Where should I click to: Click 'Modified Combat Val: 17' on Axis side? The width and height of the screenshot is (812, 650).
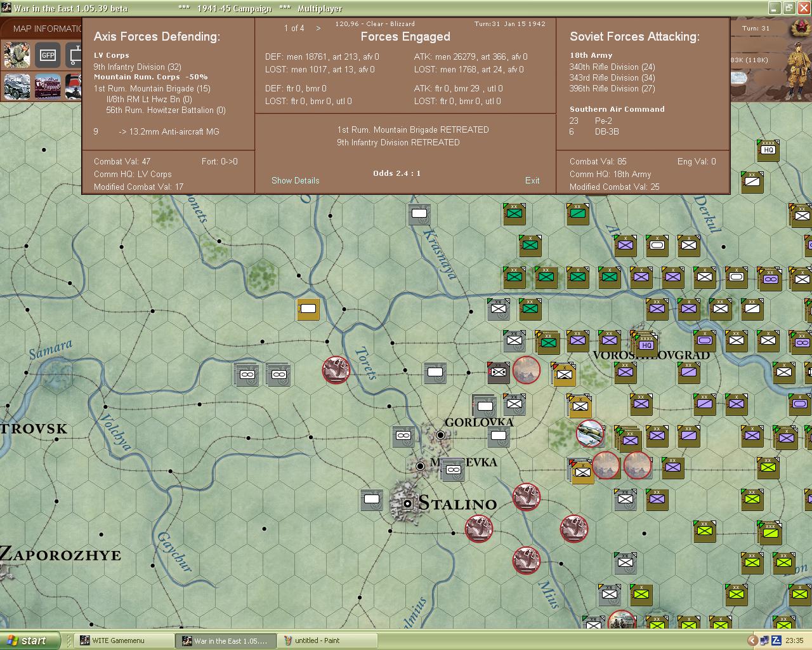pos(138,187)
